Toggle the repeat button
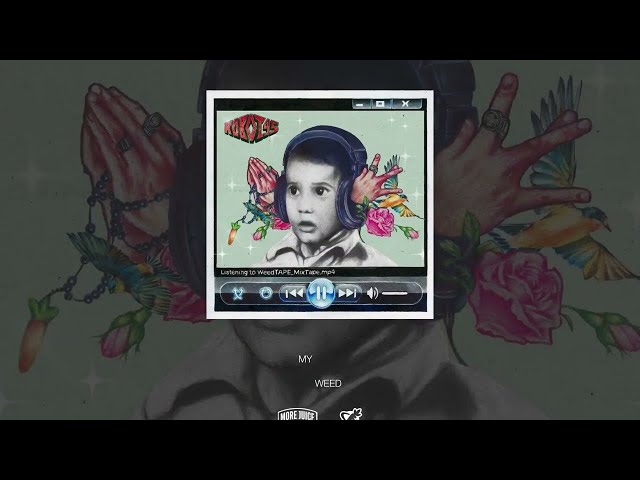 click(x=266, y=293)
